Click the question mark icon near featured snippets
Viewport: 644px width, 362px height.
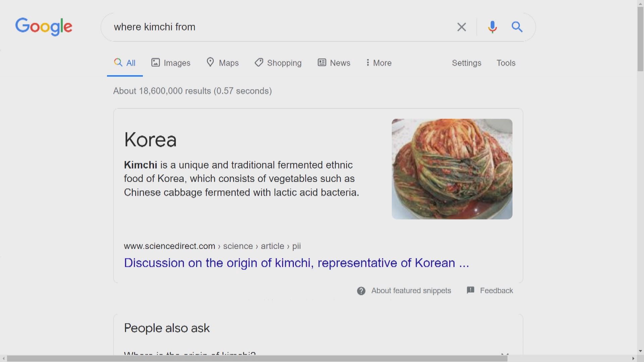tap(361, 291)
